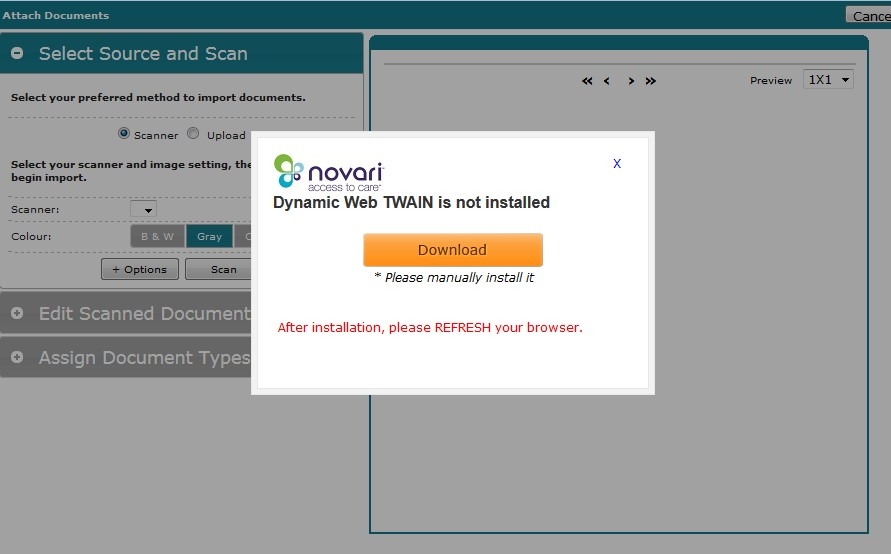Choose B & W colour mode
The width and height of the screenshot is (891, 554).
click(157, 236)
